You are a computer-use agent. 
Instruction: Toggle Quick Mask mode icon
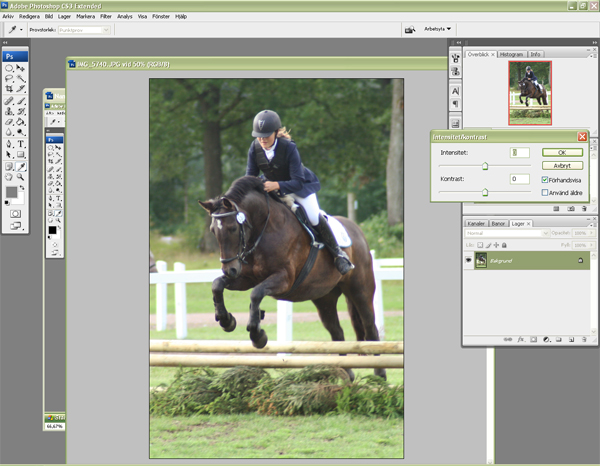(x=15, y=213)
